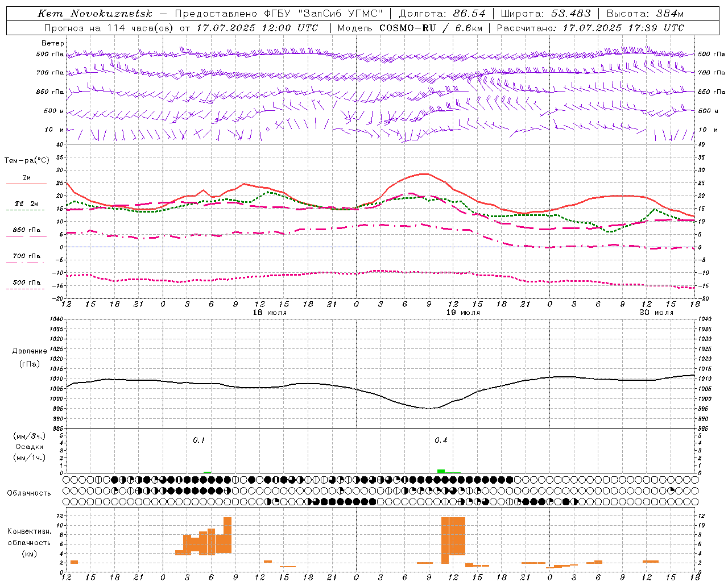This screenshot has height=582, width=728.
Task: Click the 0.1 precipitation amount value
Action: coord(198,440)
